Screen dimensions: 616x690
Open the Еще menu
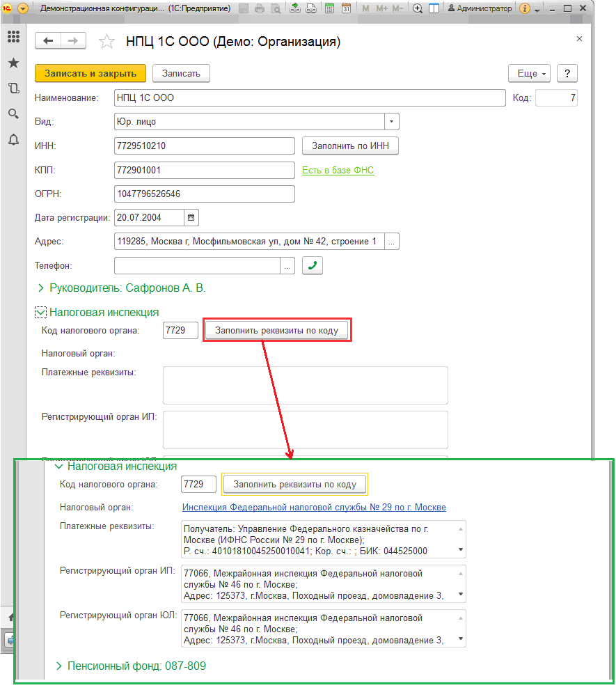click(x=529, y=74)
